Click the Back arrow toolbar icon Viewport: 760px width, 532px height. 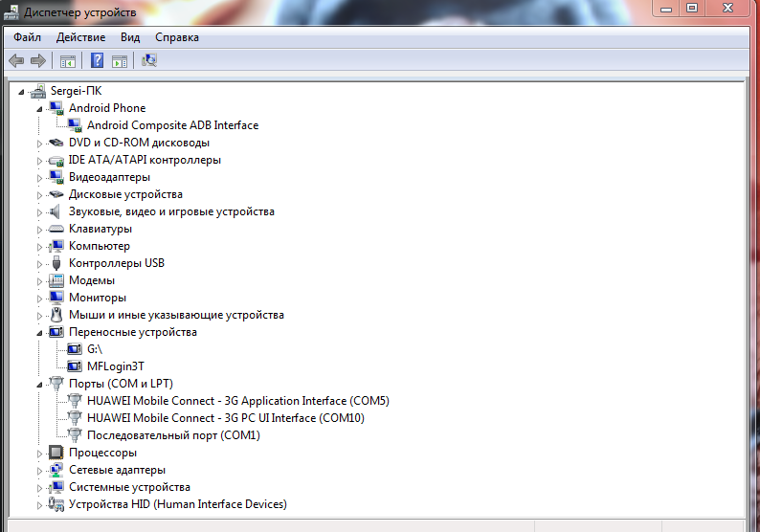(16, 60)
